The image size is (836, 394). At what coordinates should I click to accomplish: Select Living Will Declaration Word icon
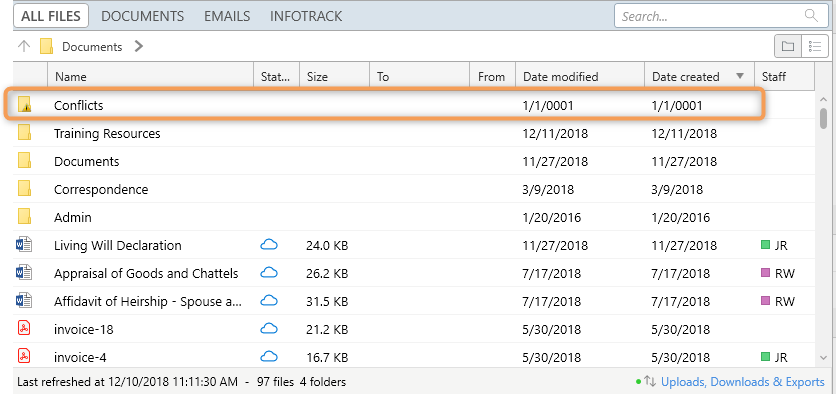pos(24,245)
